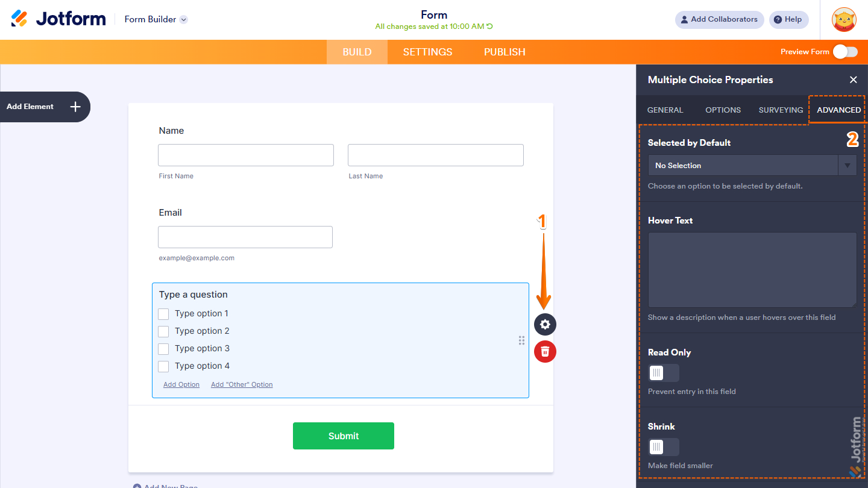Check the Type option 4 checkbox
The image size is (868, 488).
point(163,366)
